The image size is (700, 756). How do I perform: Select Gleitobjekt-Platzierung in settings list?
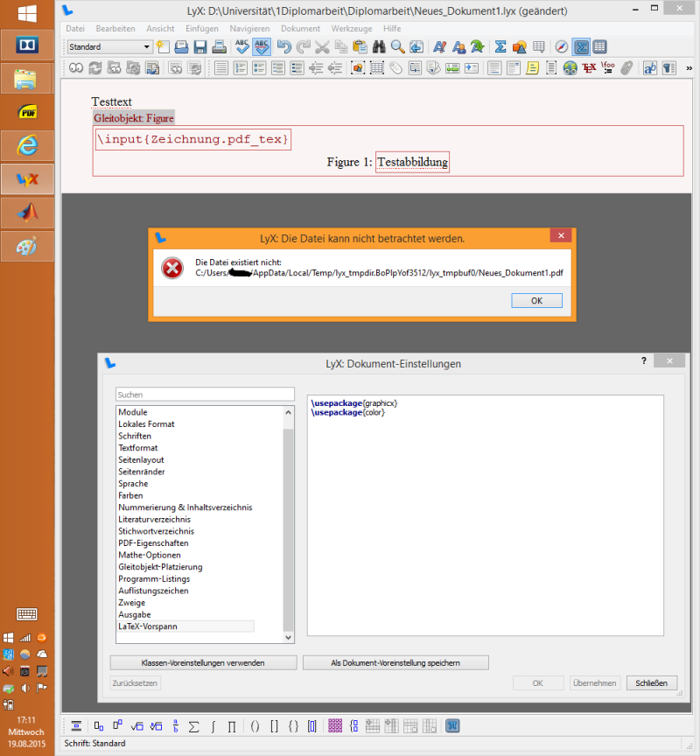(x=160, y=567)
